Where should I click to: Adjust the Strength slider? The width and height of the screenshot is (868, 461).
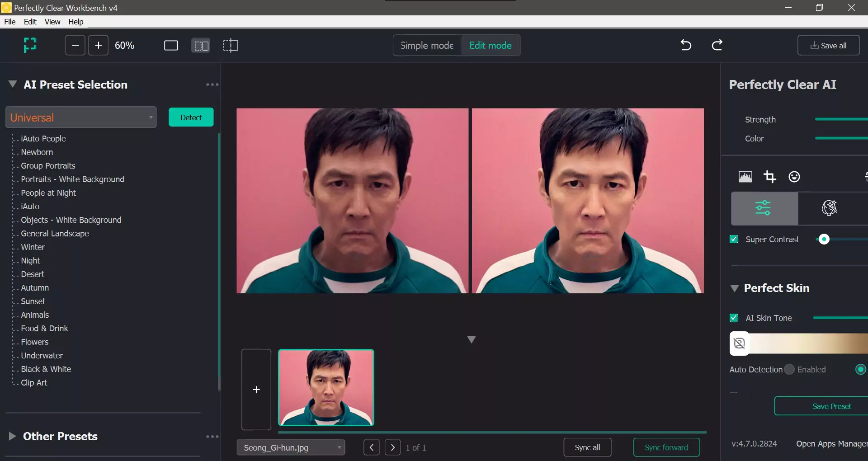point(841,119)
